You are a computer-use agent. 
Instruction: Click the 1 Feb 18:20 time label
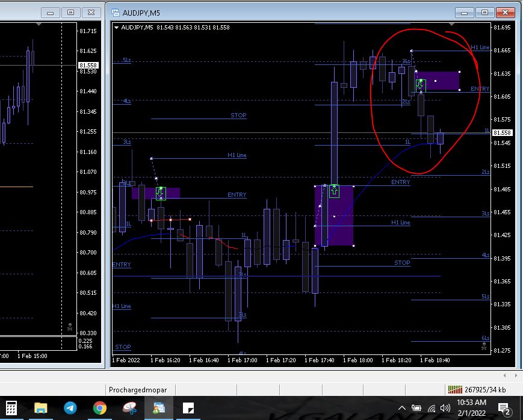click(396, 360)
